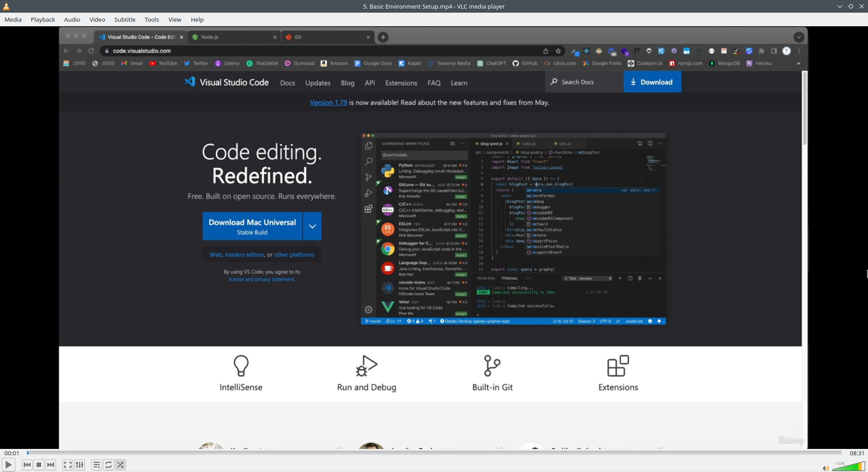Image resolution: width=868 pixels, height=472 pixels.
Task: Close the Git browser tab
Action: (x=368, y=37)
